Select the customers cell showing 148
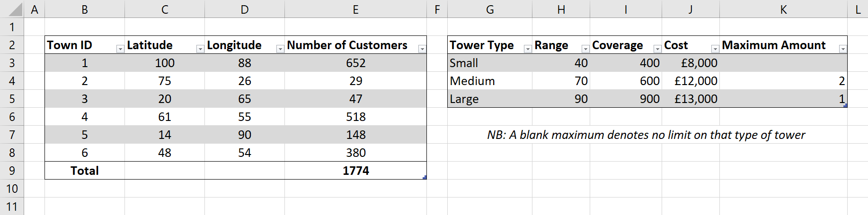Viewport: 868px width, 215px height. click(x=355, y=135)
